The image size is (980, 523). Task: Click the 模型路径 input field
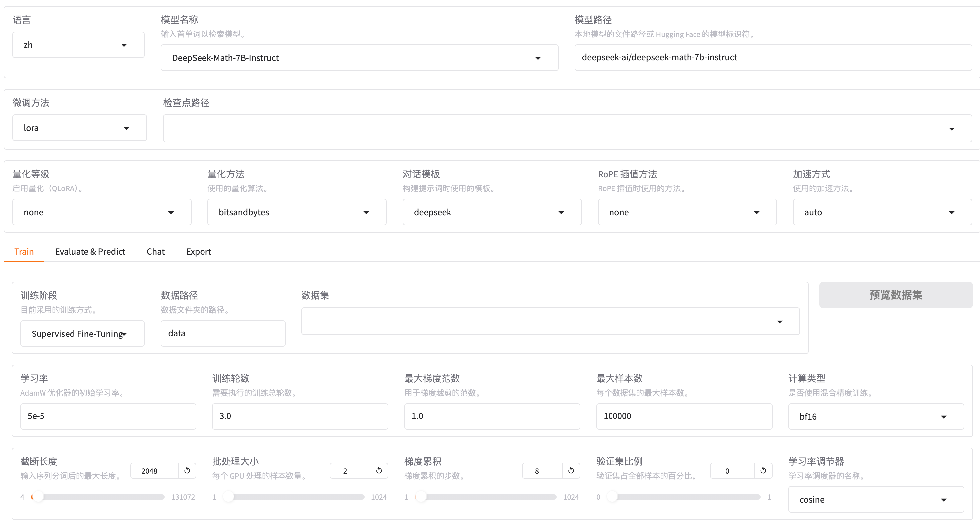coord(773,57)
